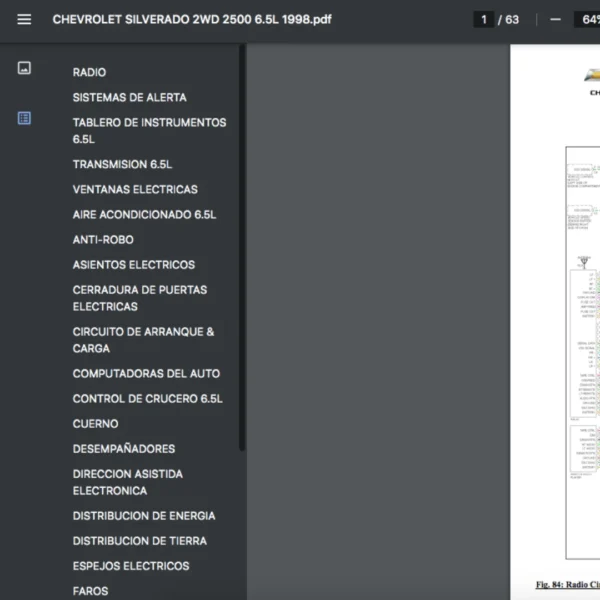600x600 pixels.
Task: Open DISTRIBUCION DE ENERGIA section
Action: coord(144,516)
